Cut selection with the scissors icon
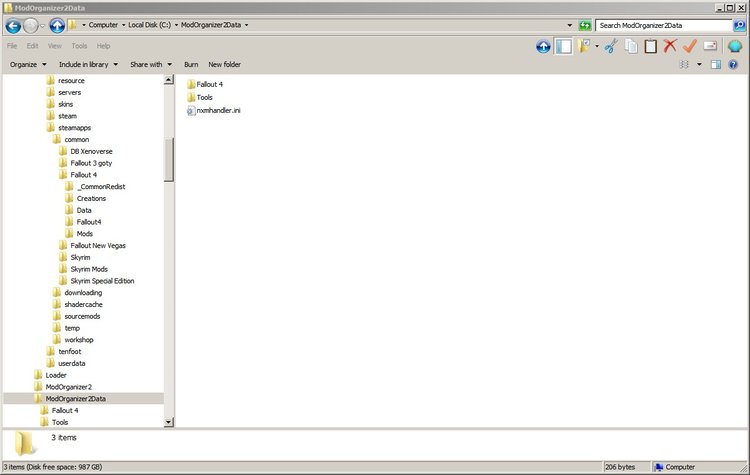Viewport: 750px width, 475px height. (611, 46)
